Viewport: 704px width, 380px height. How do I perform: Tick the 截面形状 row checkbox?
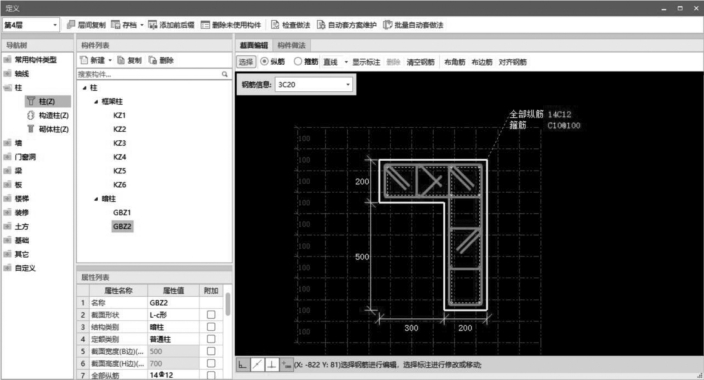[x=211, y=315]
